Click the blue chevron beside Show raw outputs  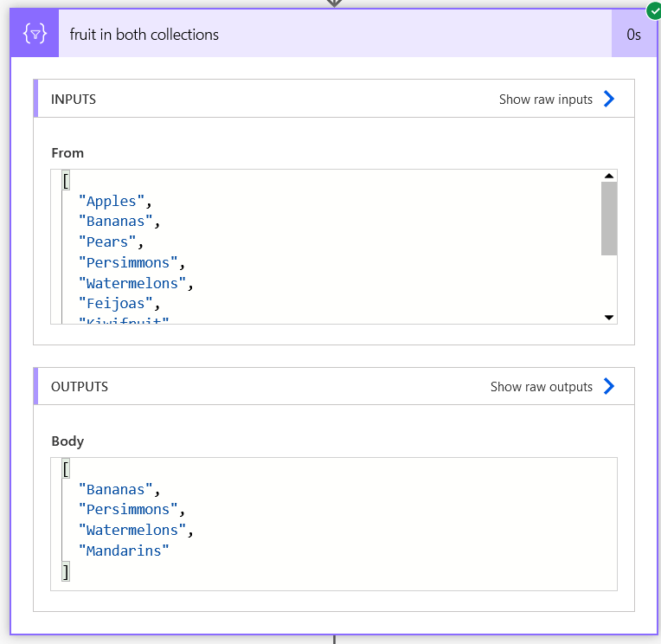click(x=609, y=386)
